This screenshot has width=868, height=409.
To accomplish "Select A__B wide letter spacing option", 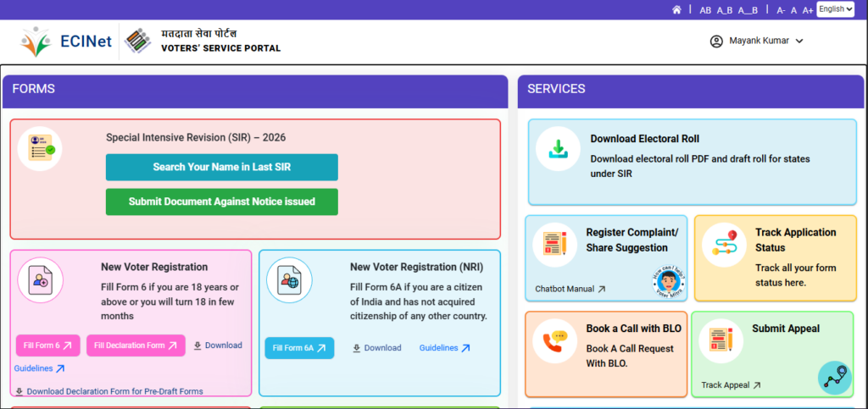I will click(748, 10).
